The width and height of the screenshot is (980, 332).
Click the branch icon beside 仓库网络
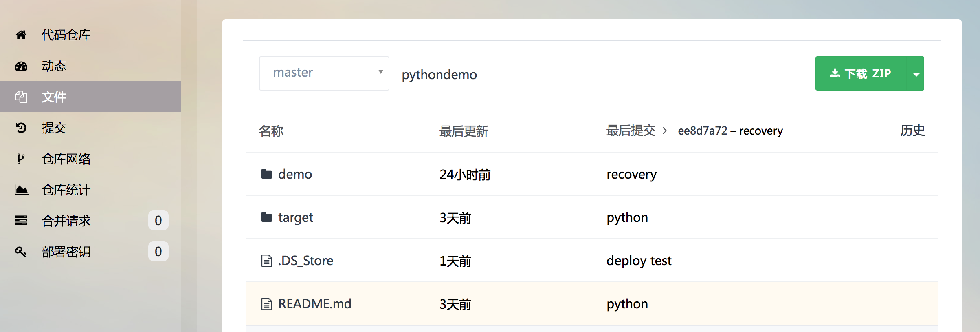click(x=20, y=159)
